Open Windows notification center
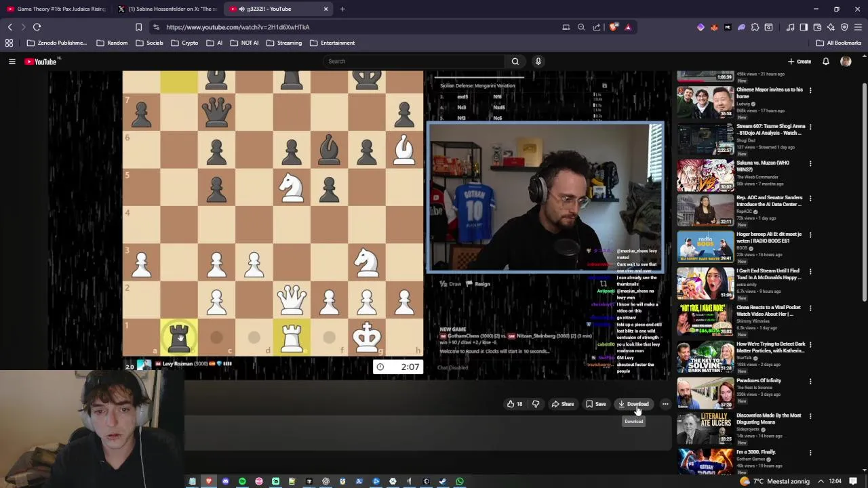Screen dimensions: 868x488 click(x=853, y=481)
